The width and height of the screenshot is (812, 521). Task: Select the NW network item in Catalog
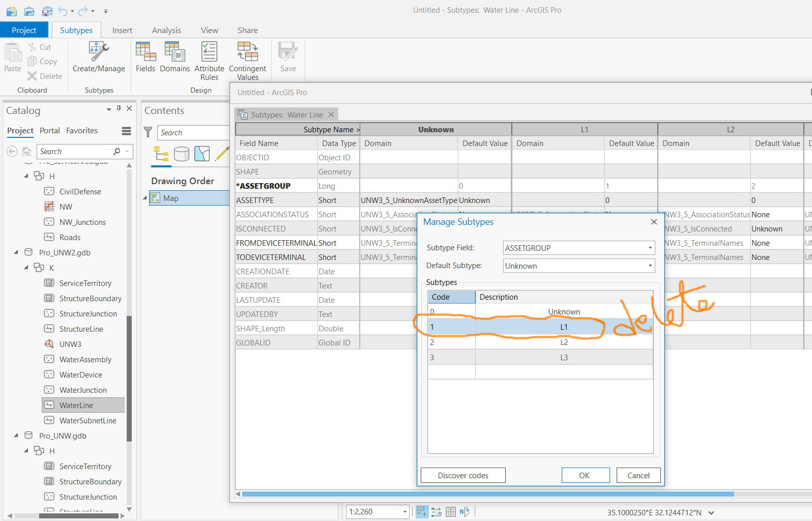coord(66,207)
